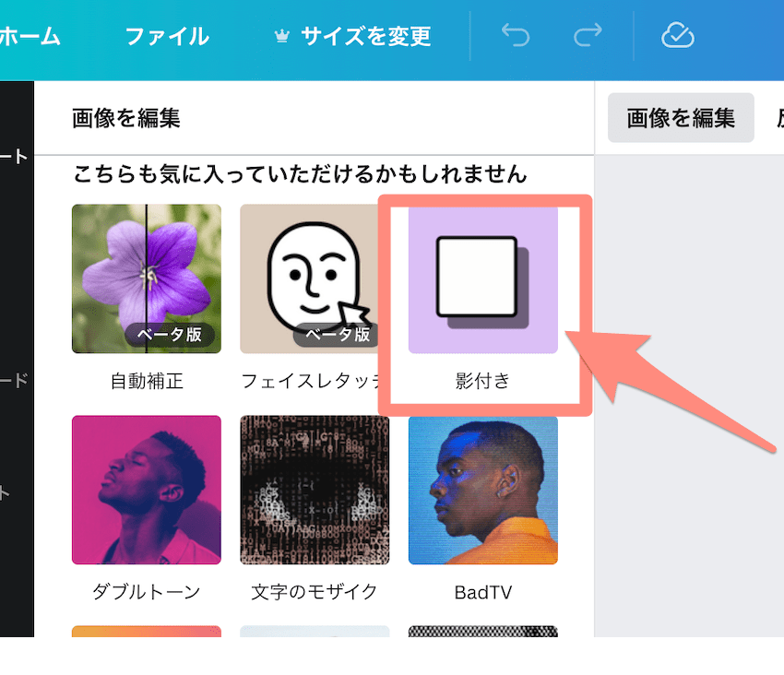Click the 影付き label text
Image resolution: width=784 pixels, height=675 pixels.
point(482,381)
